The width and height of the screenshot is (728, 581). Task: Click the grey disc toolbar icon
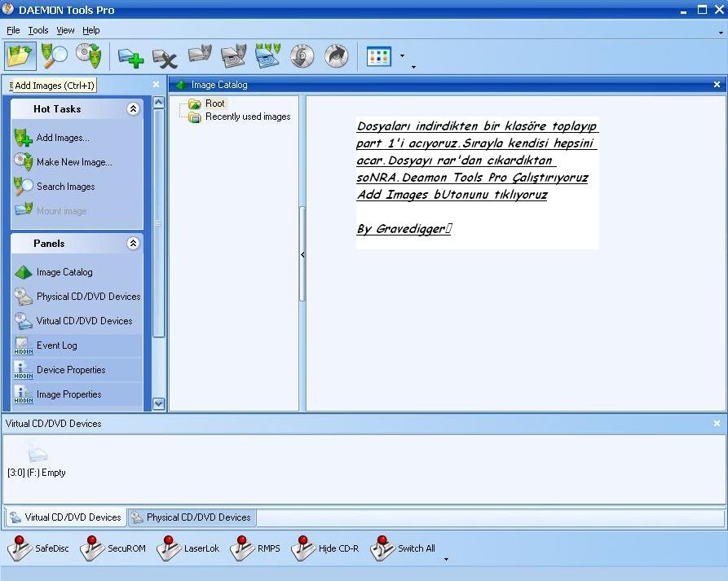302,56
